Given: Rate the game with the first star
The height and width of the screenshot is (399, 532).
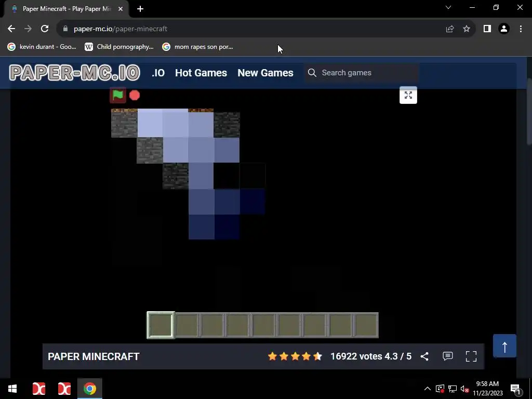Looking at the screenshot, I should (272, 356).
